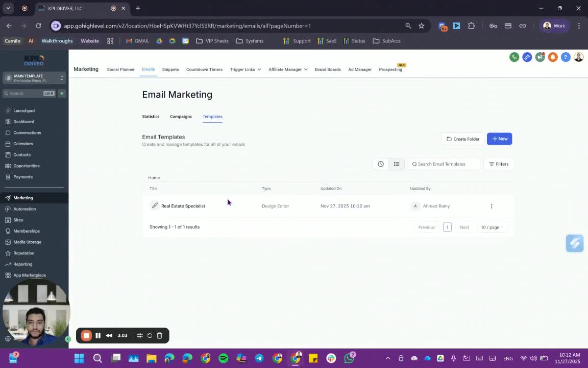Click the Create Folder button
The width and height of the screenshot is (588, 368).
[463, 139]
